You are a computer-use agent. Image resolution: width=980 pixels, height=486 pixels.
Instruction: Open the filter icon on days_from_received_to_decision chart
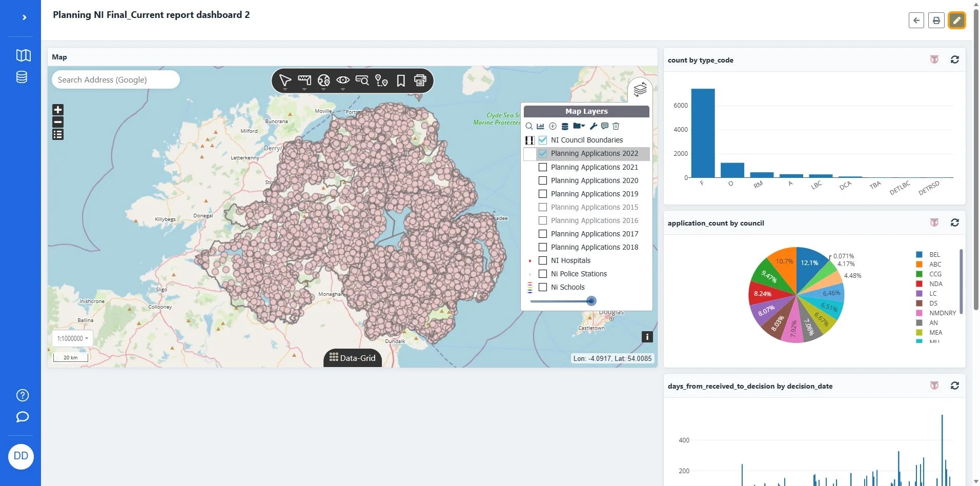coord(934,386)
